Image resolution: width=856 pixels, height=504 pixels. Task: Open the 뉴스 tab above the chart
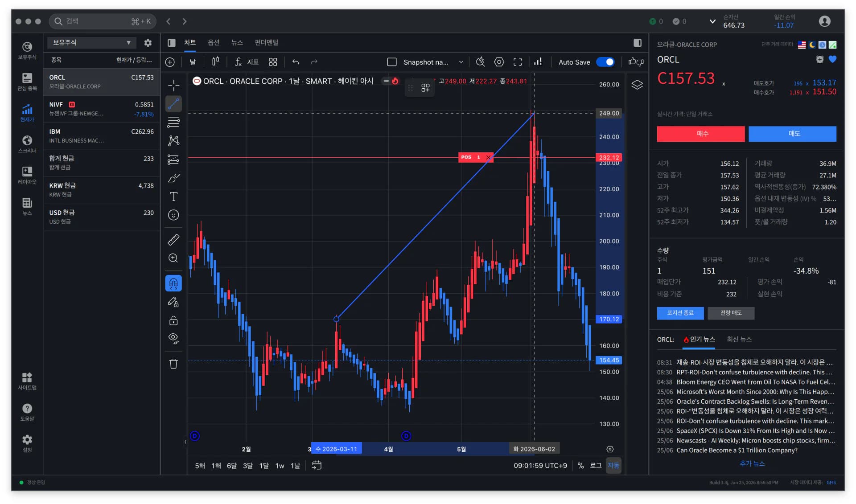point(237,42)
